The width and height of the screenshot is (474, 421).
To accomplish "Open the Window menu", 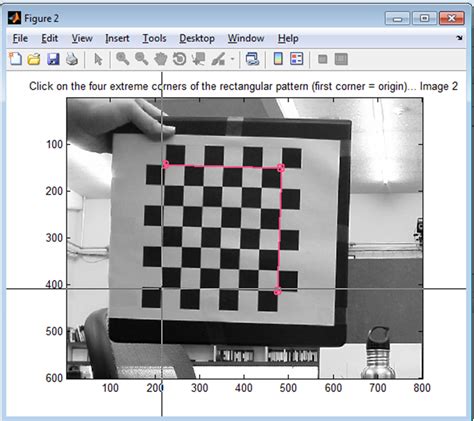I will pos(246,39).
